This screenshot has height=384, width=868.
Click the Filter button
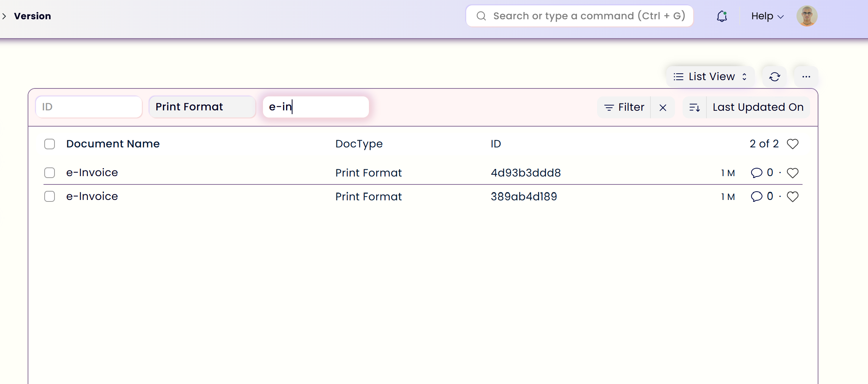point(624,107)
